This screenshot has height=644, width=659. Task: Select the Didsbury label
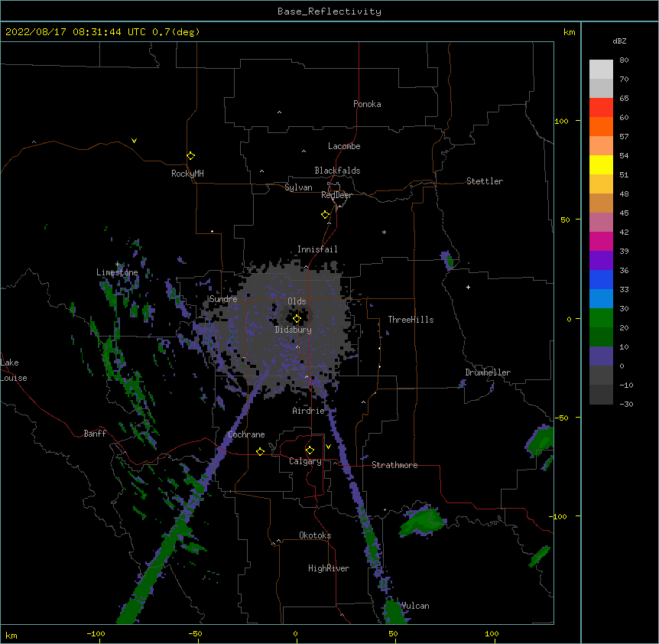(294, 330)
